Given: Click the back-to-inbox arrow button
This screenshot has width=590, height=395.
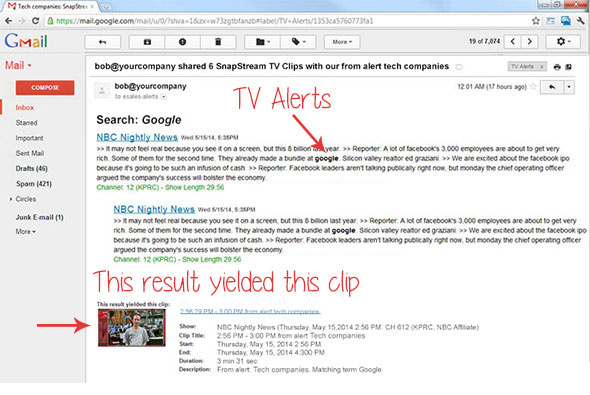Looking at the screenshot, I should [x=102, y=42].
